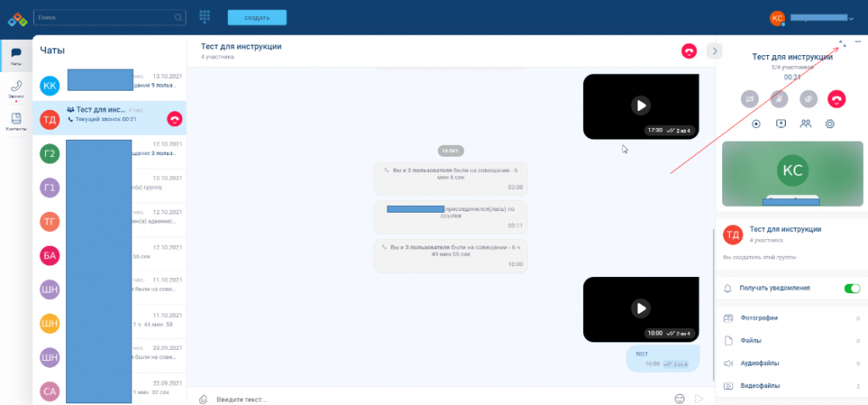Image resolution: width=868 pixels, height=405 pixels.
Task: Toggle the microphone mute button
Action: pyautogui.click(x=780, y=98)
